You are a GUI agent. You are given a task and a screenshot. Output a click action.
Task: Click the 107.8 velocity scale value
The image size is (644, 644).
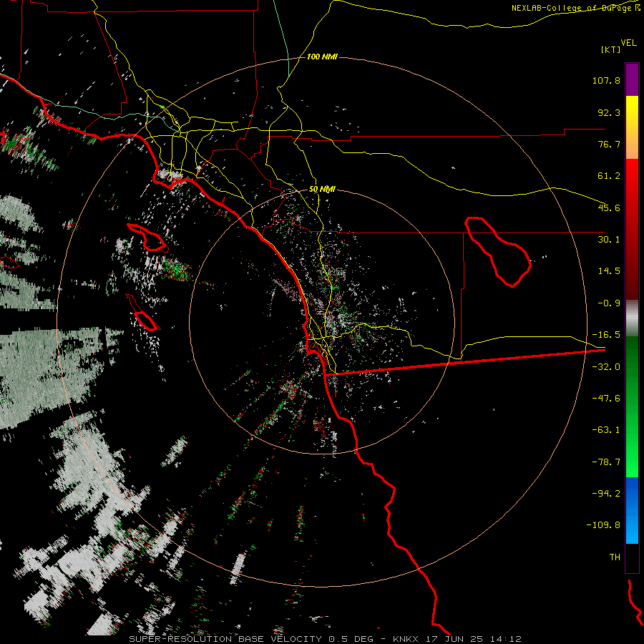606,80
